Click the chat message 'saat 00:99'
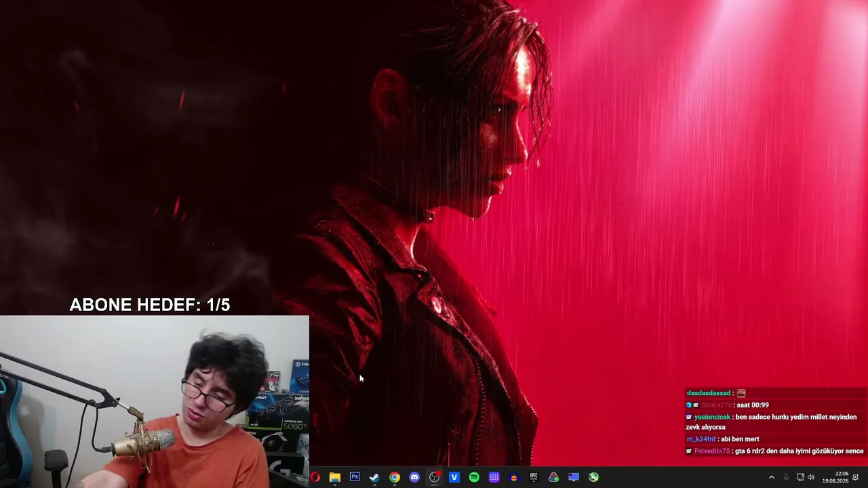Image resolution: width=868 pixels, height=488 pixels. pyautogui.click(x=753, y=405)
